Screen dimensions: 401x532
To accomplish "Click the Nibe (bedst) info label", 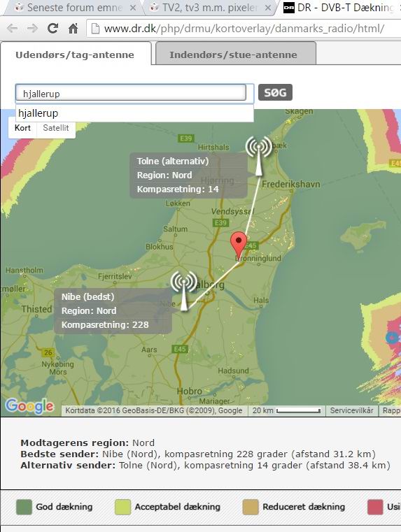I will tap(113, 311).
